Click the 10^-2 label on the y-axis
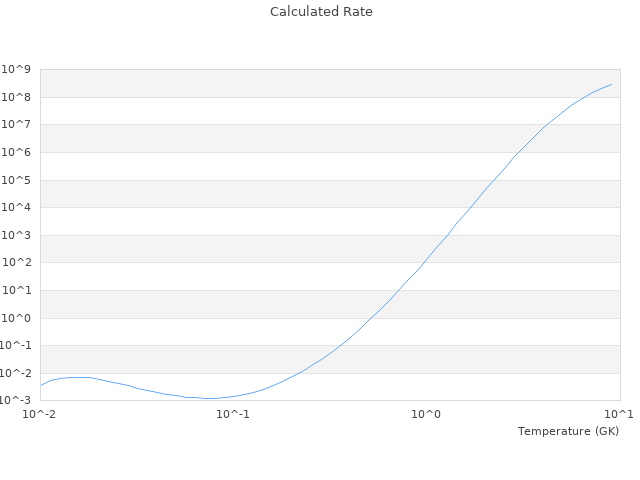 17,373
